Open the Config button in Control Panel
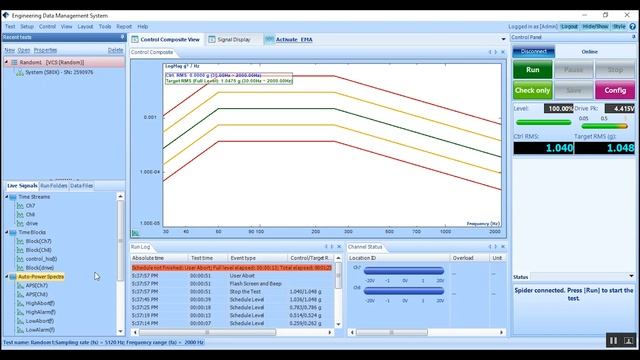The height and width of the screenshot is (360, 640). coord(615,90)
